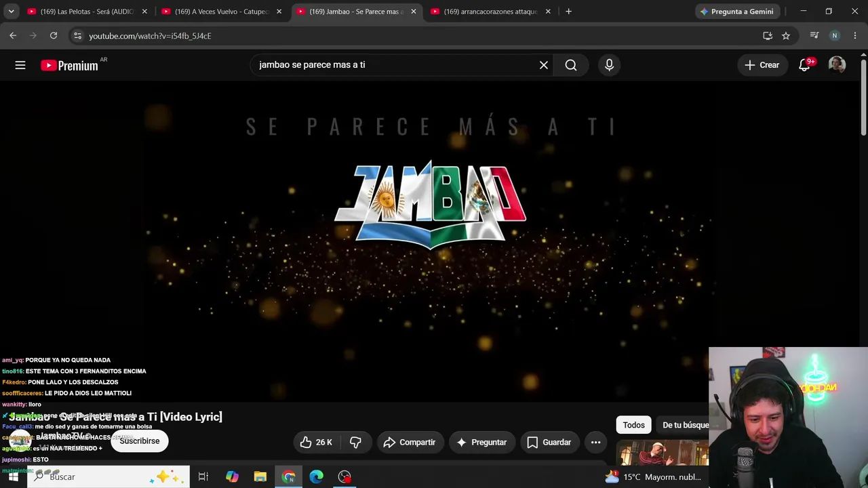Select the De tu búsqueda filter chip
The image size is (868, 488).
coord(684,425)
